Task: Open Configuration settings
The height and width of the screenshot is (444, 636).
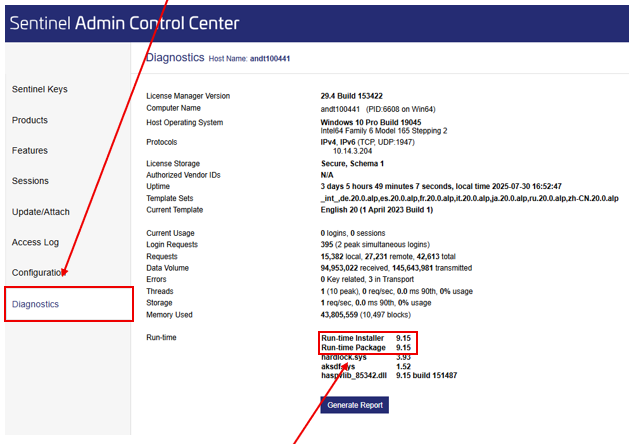Action: [39, 272]
